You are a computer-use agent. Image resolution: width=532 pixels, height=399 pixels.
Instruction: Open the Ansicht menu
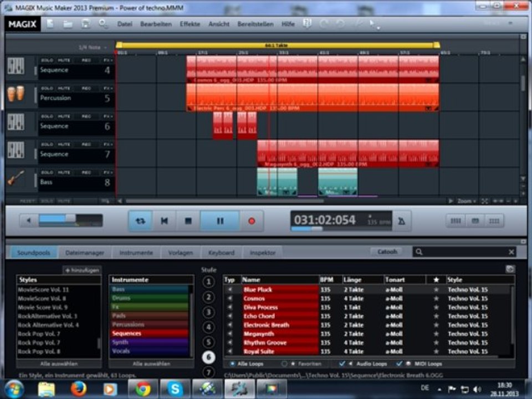[219, 24]
